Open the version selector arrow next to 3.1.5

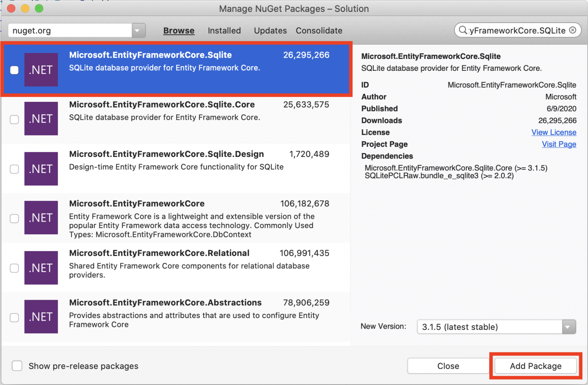coord(568,327)
